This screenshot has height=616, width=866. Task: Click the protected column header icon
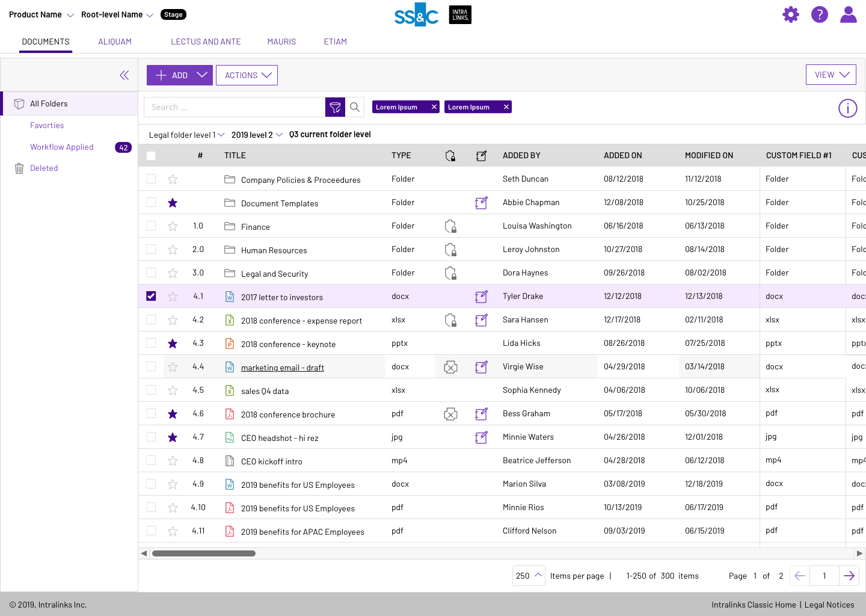450,156
